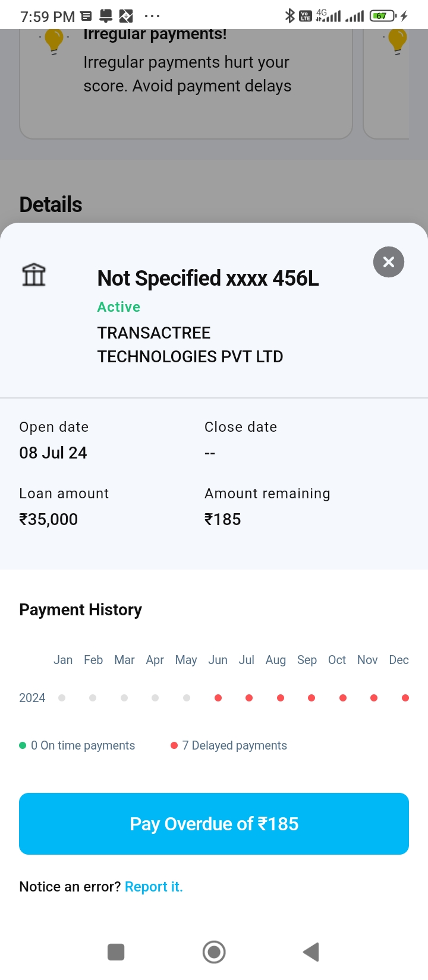The height and width of the screenshot is (980, 428).
Task: Tap the yellow lightbulb tip icon
Action: click(54, 41)
